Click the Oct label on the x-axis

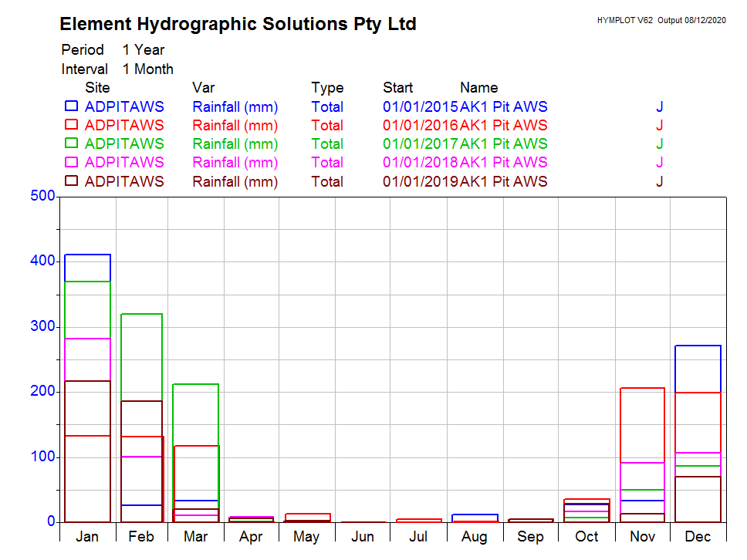click(x=587, y=537)
